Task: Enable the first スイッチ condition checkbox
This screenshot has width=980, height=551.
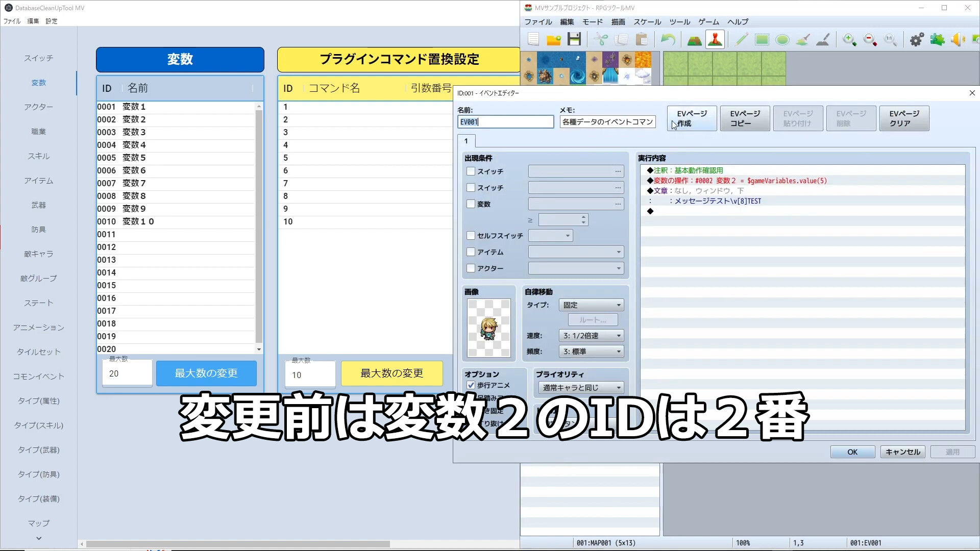Action: [470, 171]
